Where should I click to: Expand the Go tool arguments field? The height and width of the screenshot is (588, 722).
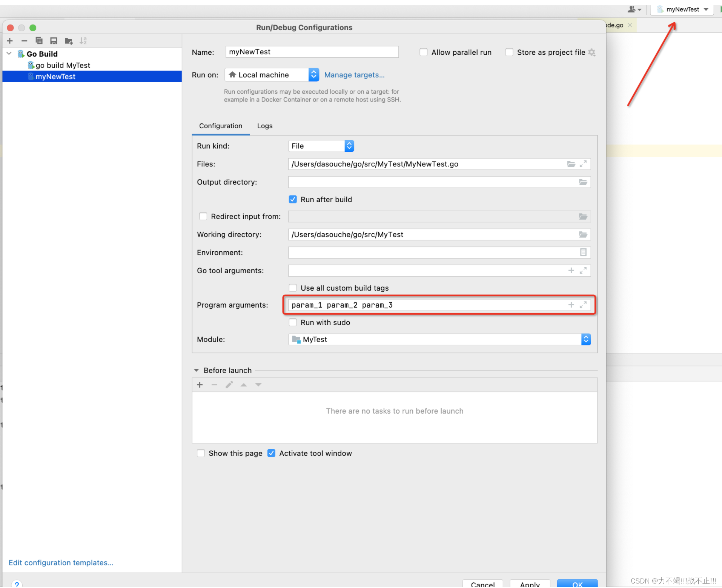pyautogui.click(x=583, y=271)
